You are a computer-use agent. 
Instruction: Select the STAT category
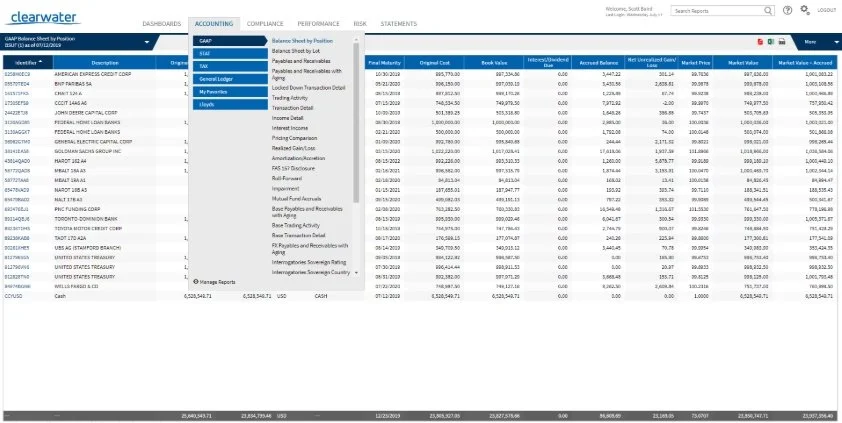coord(230,54)
